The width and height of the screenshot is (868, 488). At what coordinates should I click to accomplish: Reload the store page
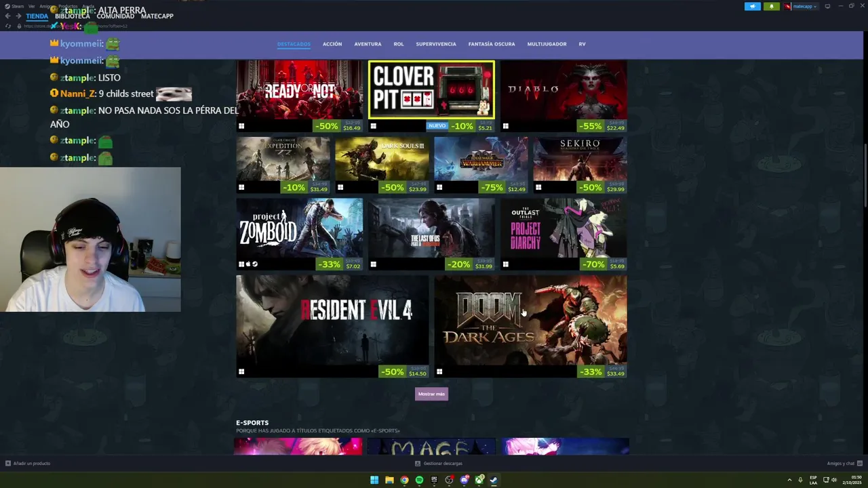click(8, 26)
